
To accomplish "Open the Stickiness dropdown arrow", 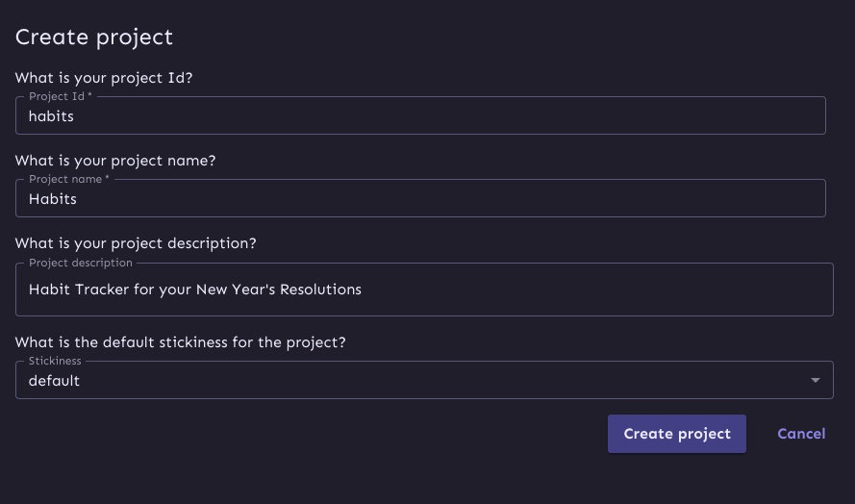I will coord(816,381).
